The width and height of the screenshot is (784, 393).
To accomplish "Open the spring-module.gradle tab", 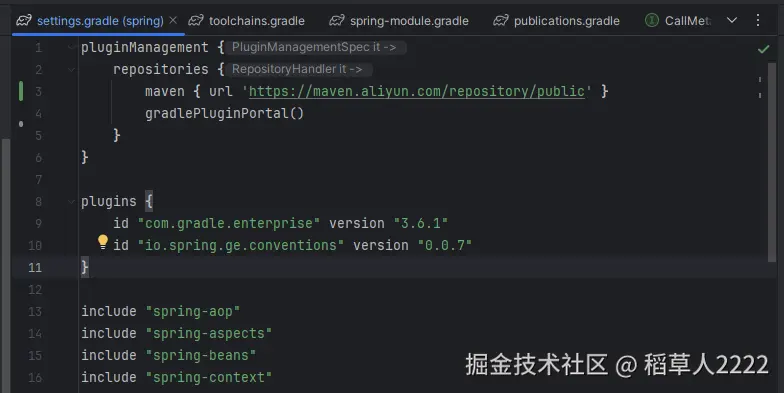I will pos(398,20).
